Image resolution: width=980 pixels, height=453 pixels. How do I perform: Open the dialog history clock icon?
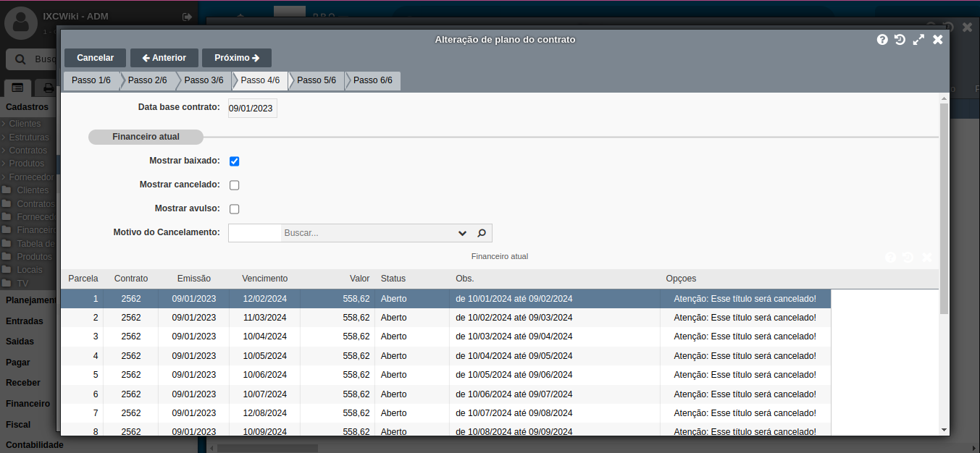pyautogui.click(x=900, y=40)
